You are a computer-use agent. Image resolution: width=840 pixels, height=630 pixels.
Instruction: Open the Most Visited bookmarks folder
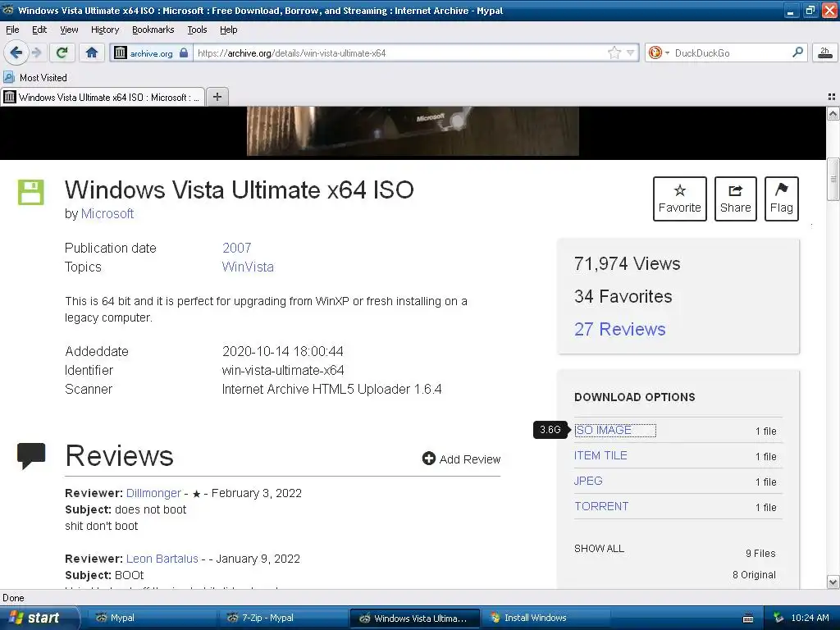[x=35, y=78]
